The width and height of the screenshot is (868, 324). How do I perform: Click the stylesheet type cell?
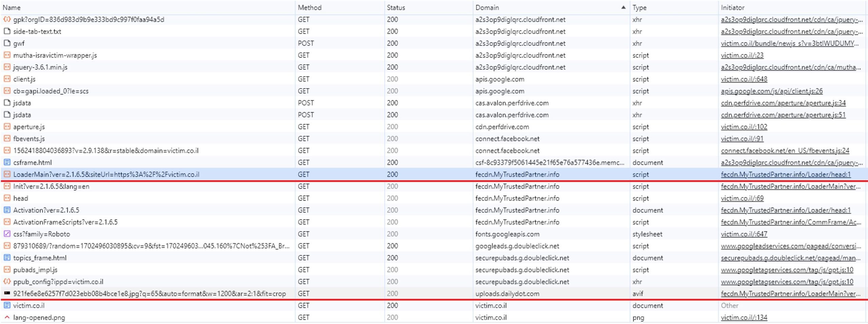click(x=647, y=234)
